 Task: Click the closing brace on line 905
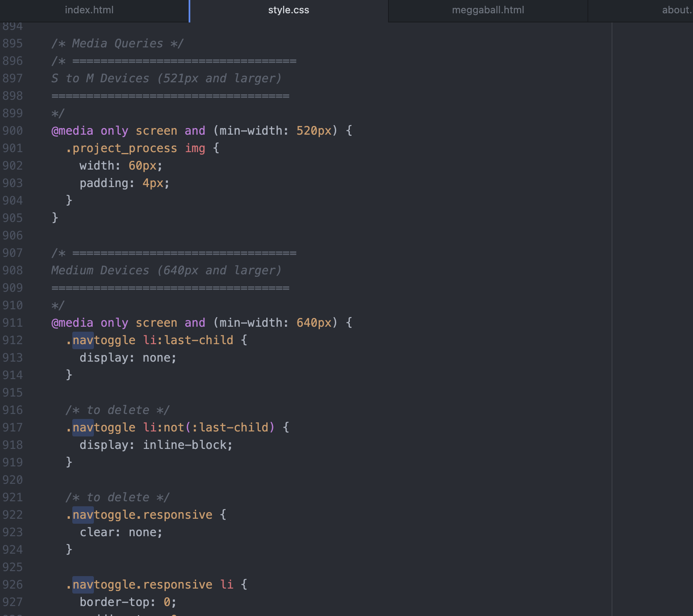tap(55, 218)
